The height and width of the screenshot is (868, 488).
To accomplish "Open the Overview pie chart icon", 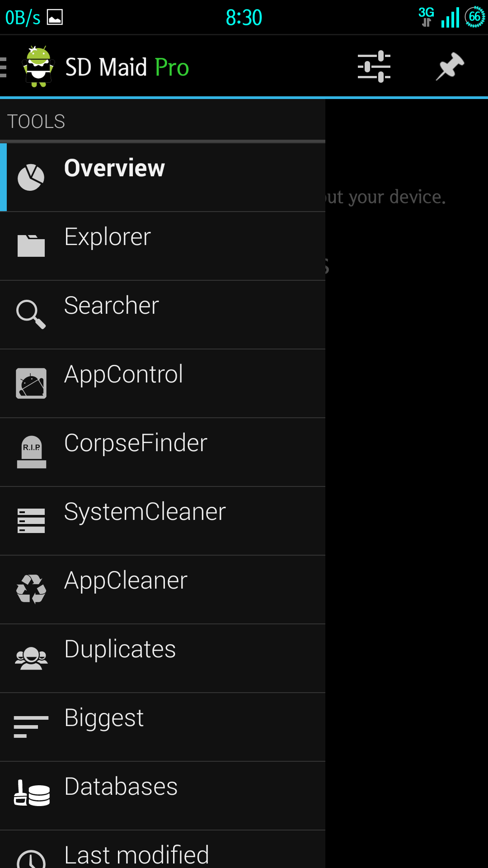I will (x=31, y=177).
